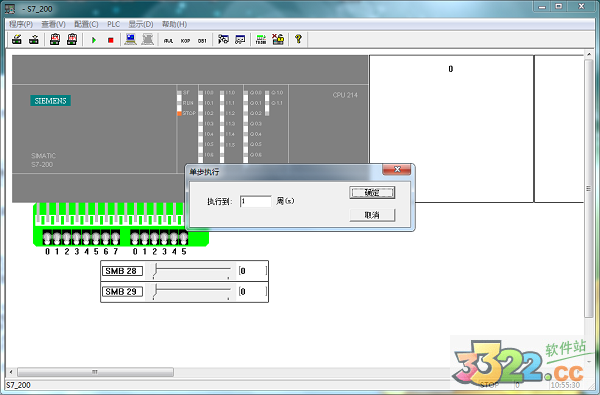Click the horizontal scrollbar thumb at the bottom

95,372
